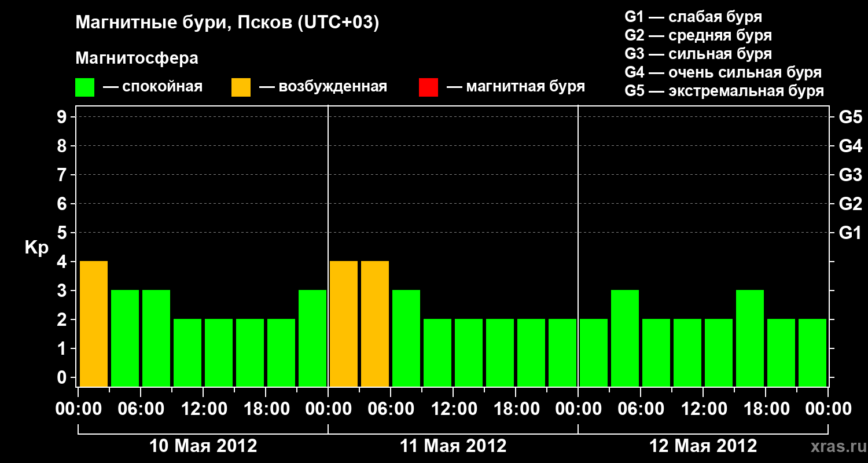Select the 06:00–09:00 bar on 11 May
Image resolution: width=868 pixels, height=463 pixels.
click(406, 338)
